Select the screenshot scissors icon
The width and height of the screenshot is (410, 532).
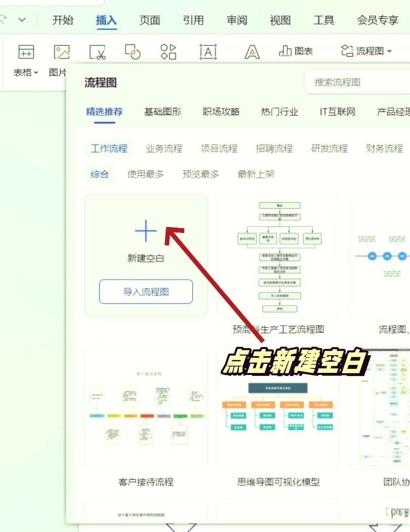[x=97, y=52]
